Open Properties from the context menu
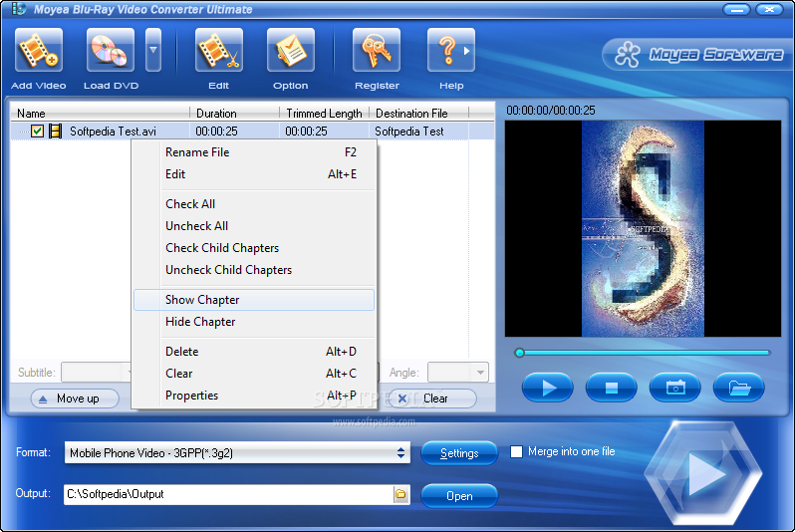Image resolution: width=795 pixels, height=532 pixels. (x=254, y=396)
